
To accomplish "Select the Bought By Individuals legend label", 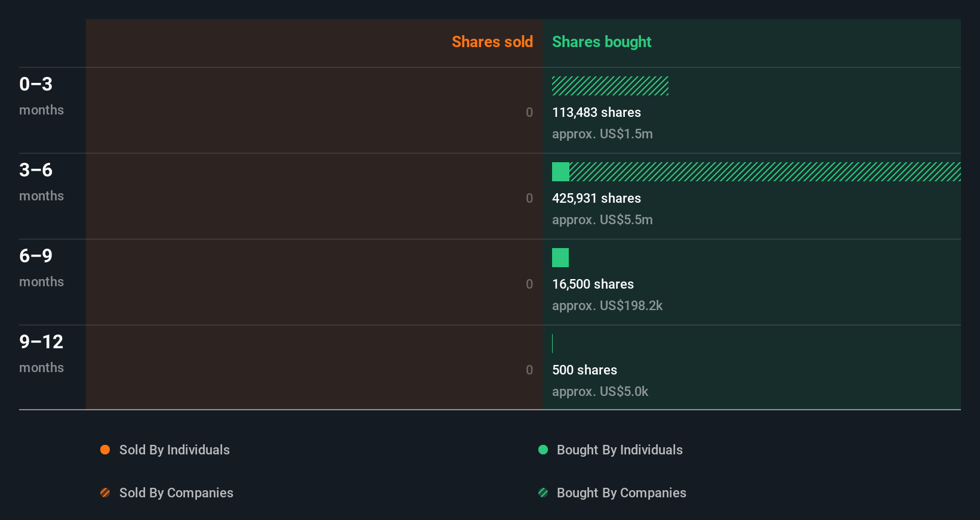I will [x=620, y=450].
